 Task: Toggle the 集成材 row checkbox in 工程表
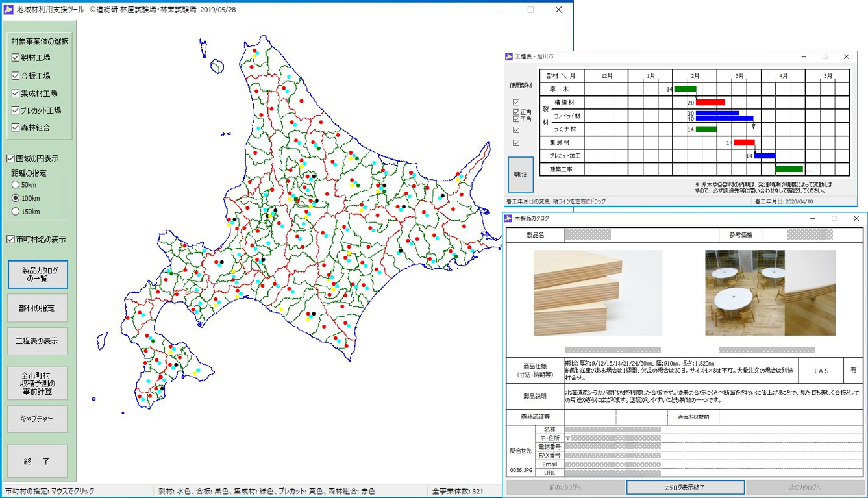click(516, 143)
